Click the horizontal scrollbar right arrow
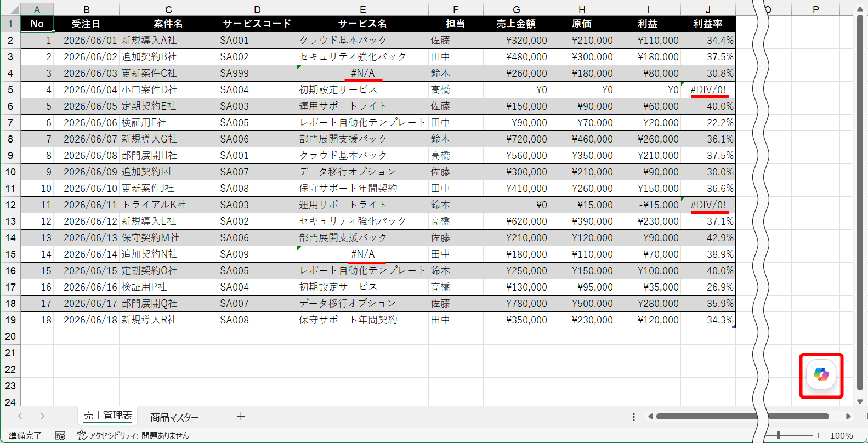The width and height of the screenshot is (868, 443). (848, 417)
